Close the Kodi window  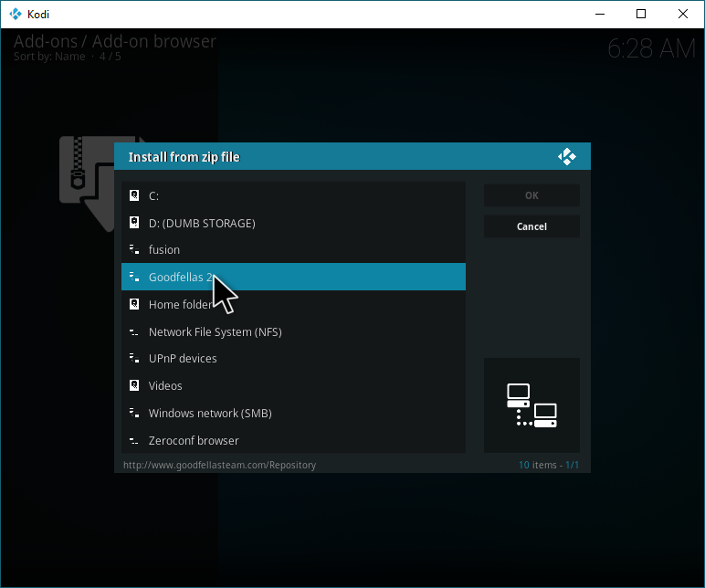(x=683, y=14)
